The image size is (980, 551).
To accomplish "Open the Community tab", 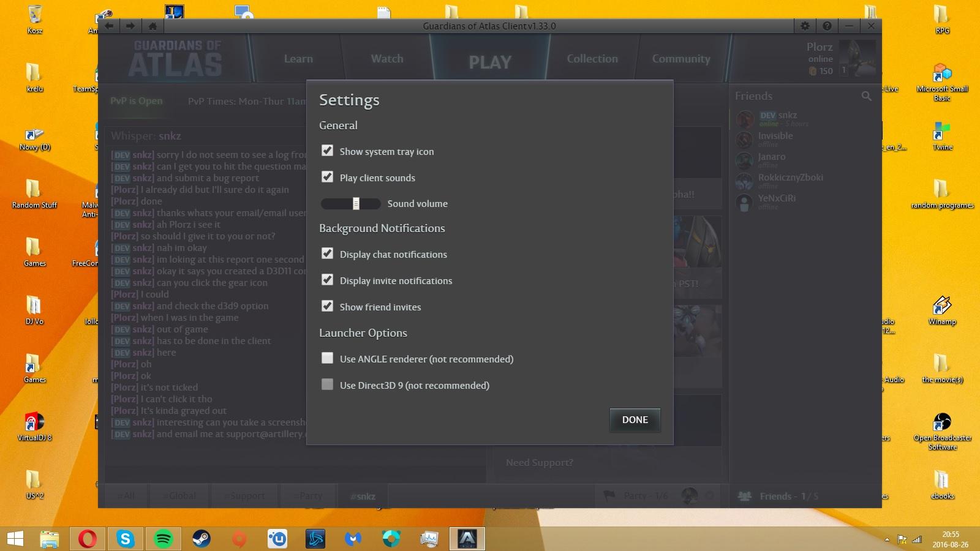I will 681,59.
